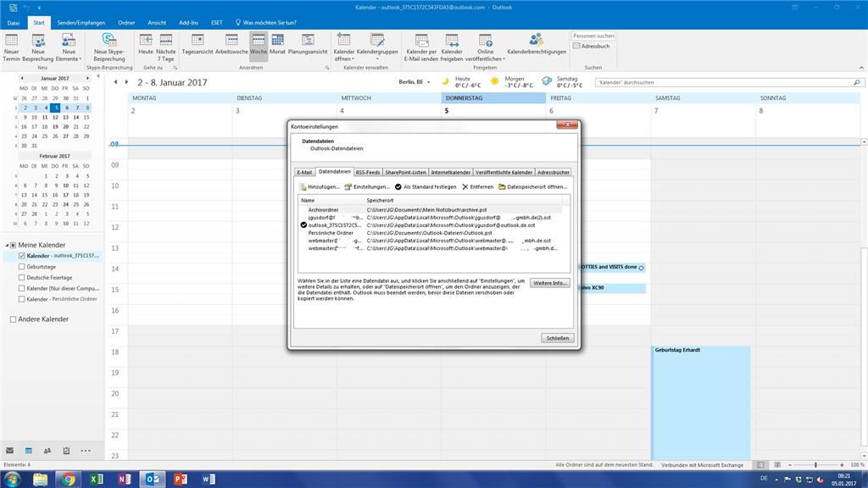Screen dimensions: 868x488
Task: Enable the Geburtstage calendar checkbox
Action: pyautogui.click(x=21, y=267)
